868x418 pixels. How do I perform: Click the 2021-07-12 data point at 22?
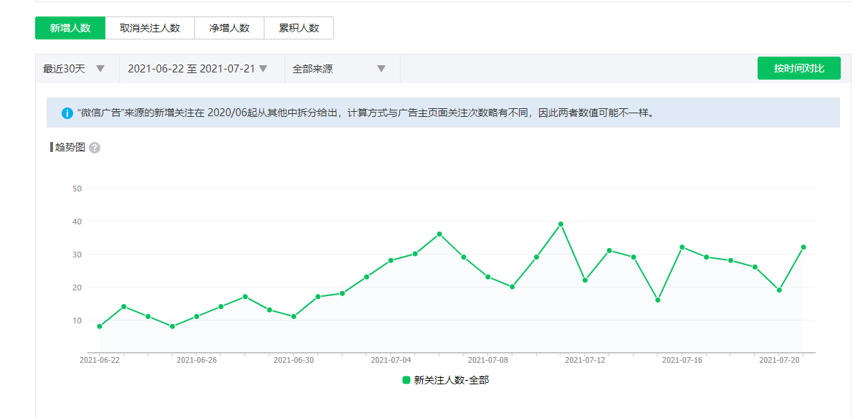coord(585,280)
